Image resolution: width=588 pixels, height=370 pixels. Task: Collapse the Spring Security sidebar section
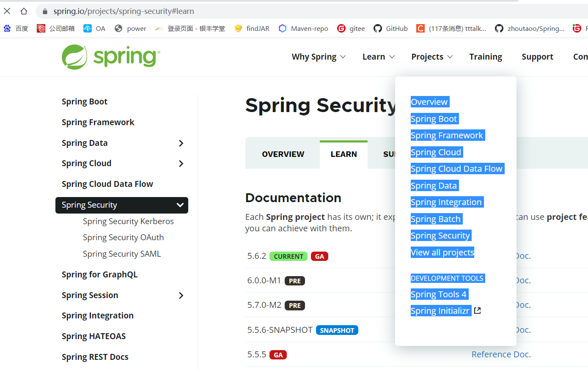[180, 205]
